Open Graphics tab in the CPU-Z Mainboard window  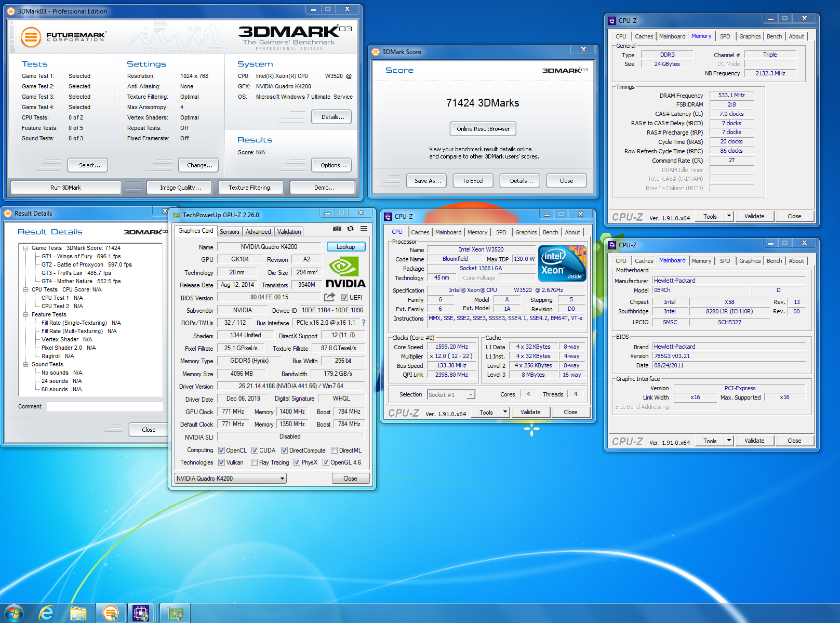(750, 261)
